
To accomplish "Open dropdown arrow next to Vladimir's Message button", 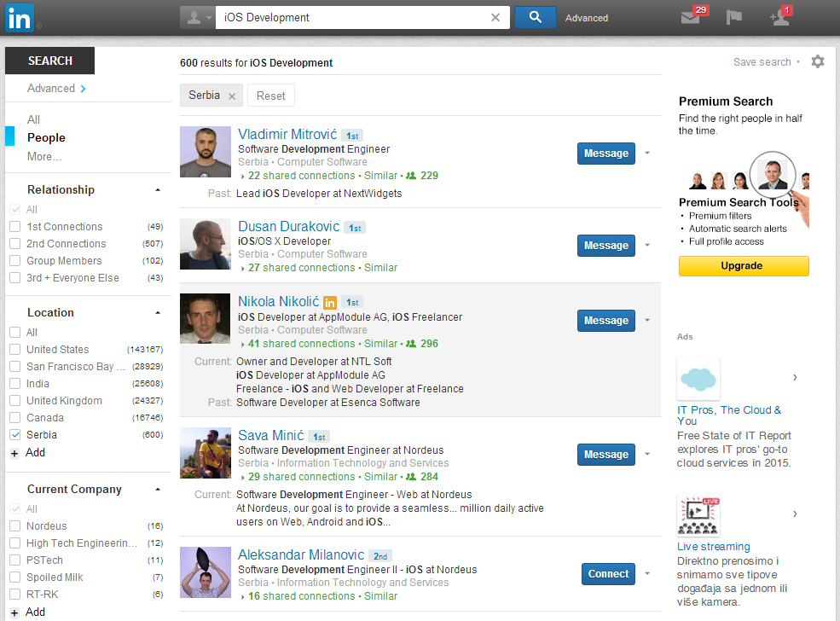I will pos(647,154).
